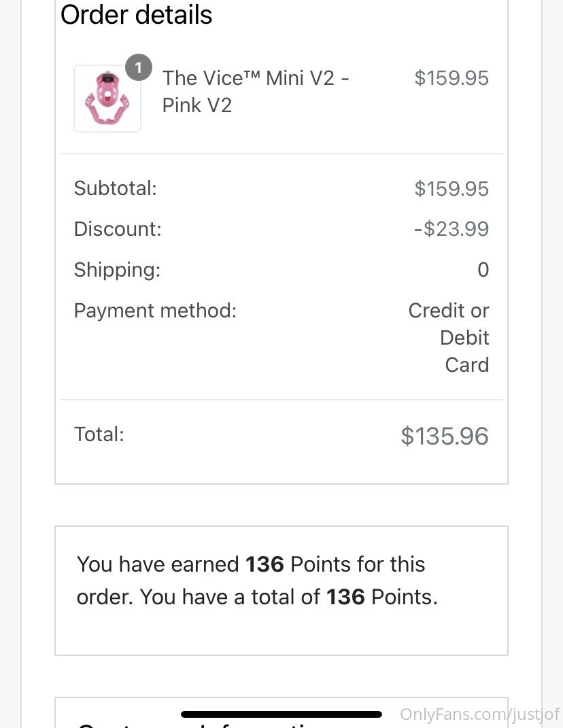Tap the total of 136 Points number

(345, 597)
